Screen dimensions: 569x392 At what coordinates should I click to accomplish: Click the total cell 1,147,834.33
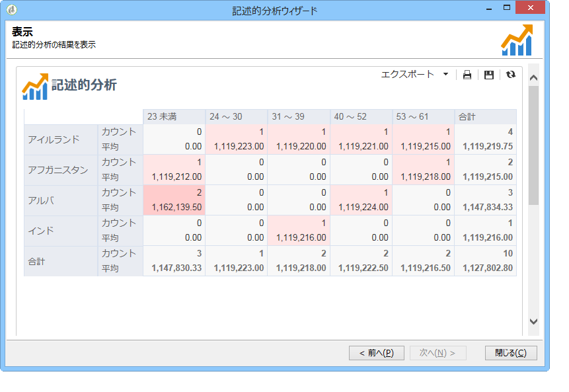click(x=488, y=208)
